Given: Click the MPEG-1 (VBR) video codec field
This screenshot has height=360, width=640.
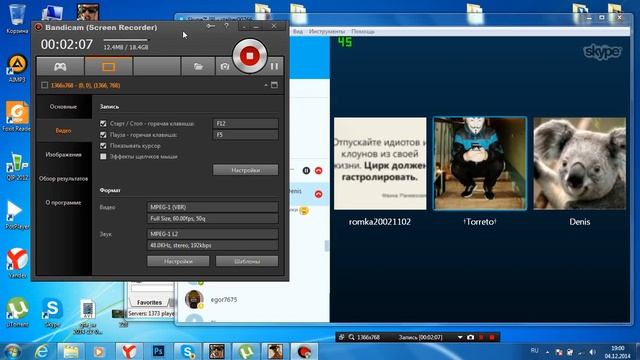Looking at the screenshot, I should coord(212,207).
